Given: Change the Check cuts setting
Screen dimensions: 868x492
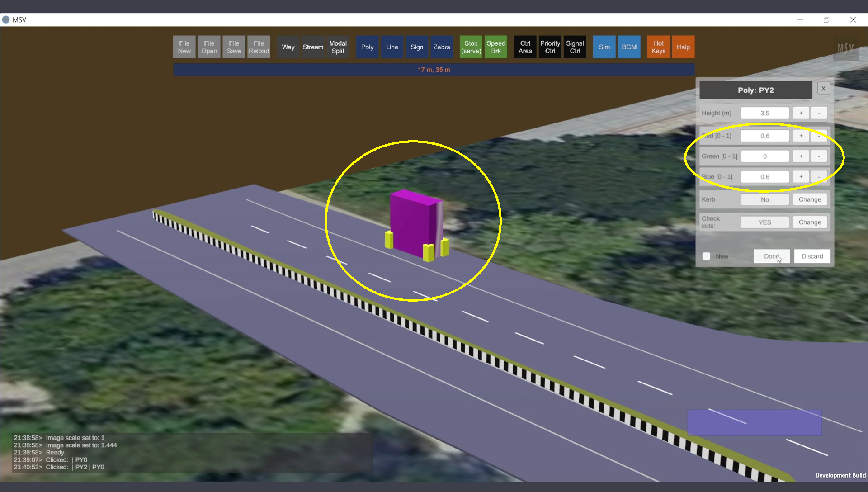Looking at the screenshot, I should (809, 222).
